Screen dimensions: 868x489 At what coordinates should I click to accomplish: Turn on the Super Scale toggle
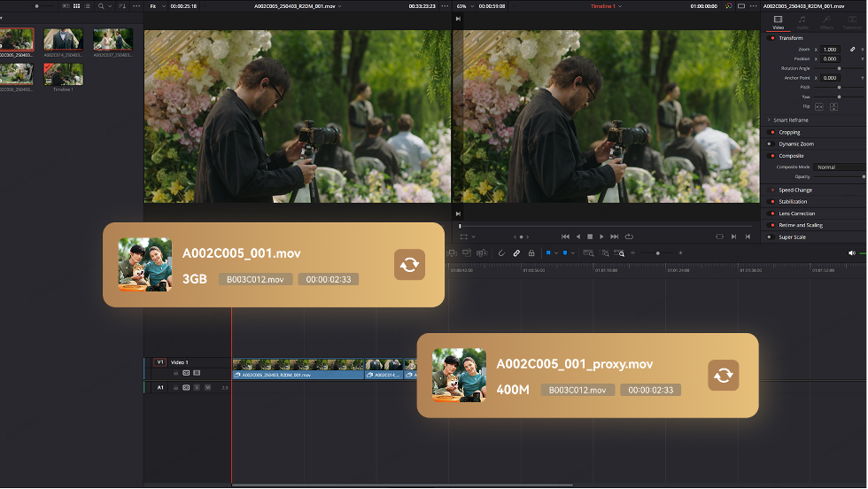pyautogui.click(x=771, y=237)
